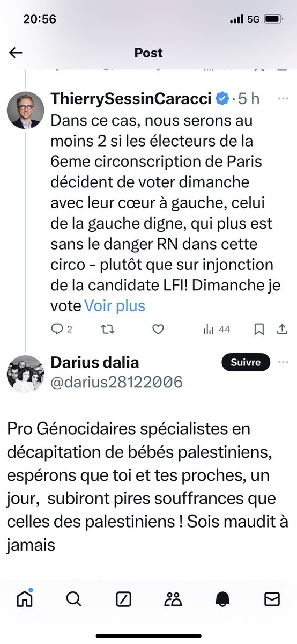Follow Darius dalia with Suivre

[x=246, y=363]
